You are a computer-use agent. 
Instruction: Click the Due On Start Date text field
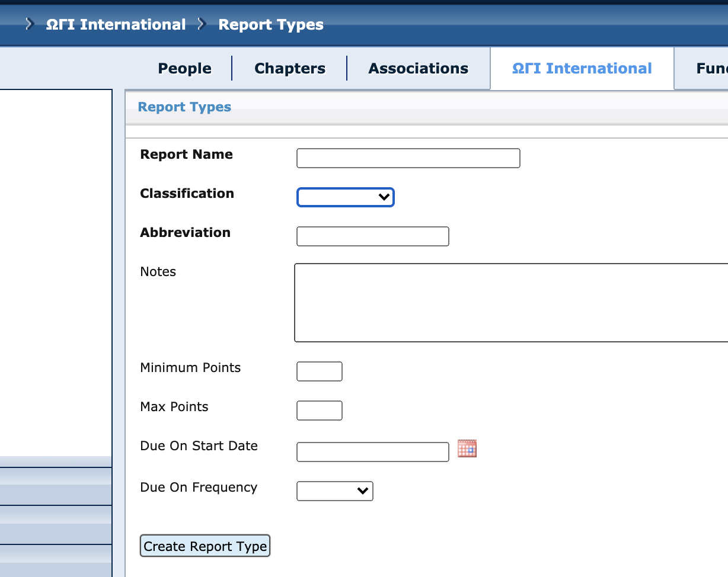point(373,452)
